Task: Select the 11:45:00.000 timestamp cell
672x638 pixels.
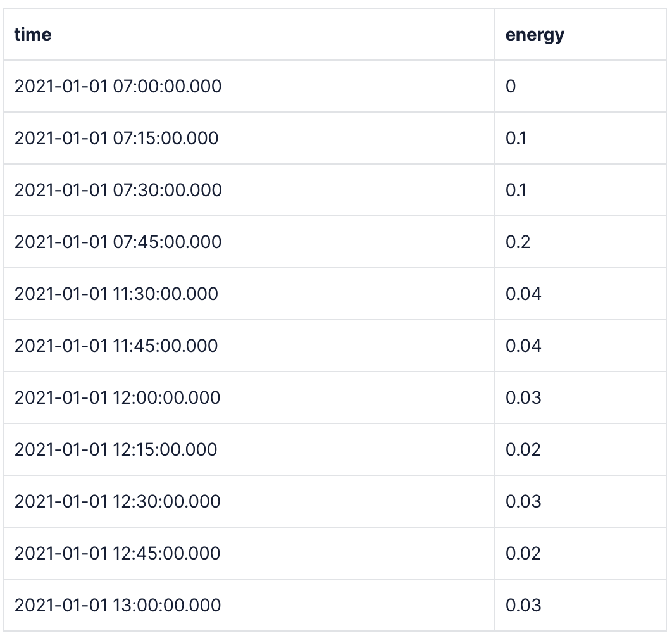Action: tap(116, 346)
